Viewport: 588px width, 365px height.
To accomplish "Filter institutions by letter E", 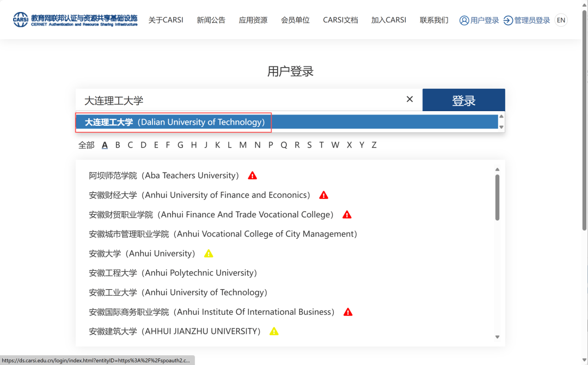I will 156,145.
